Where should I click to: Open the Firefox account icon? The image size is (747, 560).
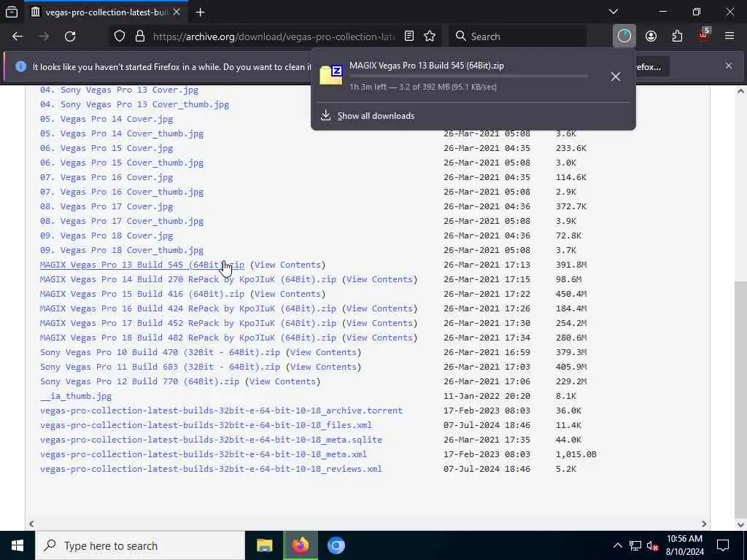[x=651, y=36]
